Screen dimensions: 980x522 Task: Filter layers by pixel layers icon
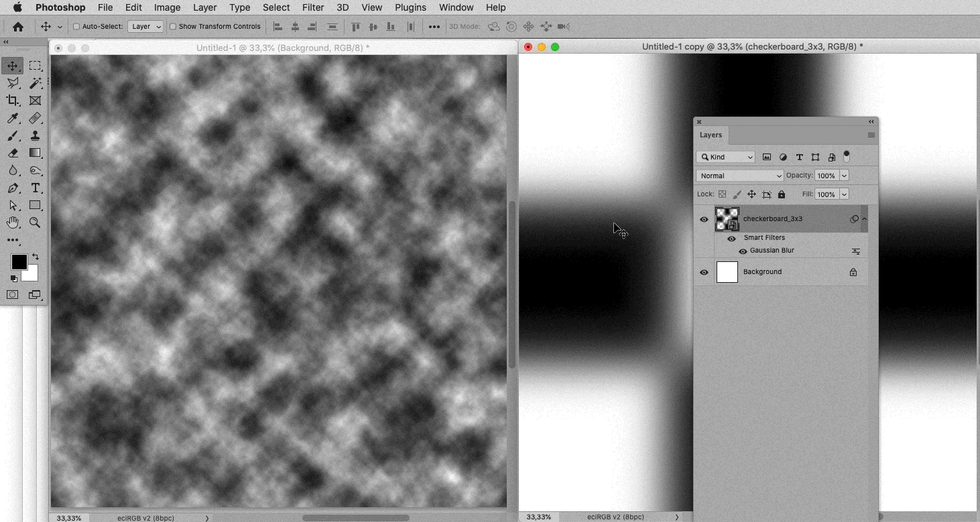pos(767,157)
